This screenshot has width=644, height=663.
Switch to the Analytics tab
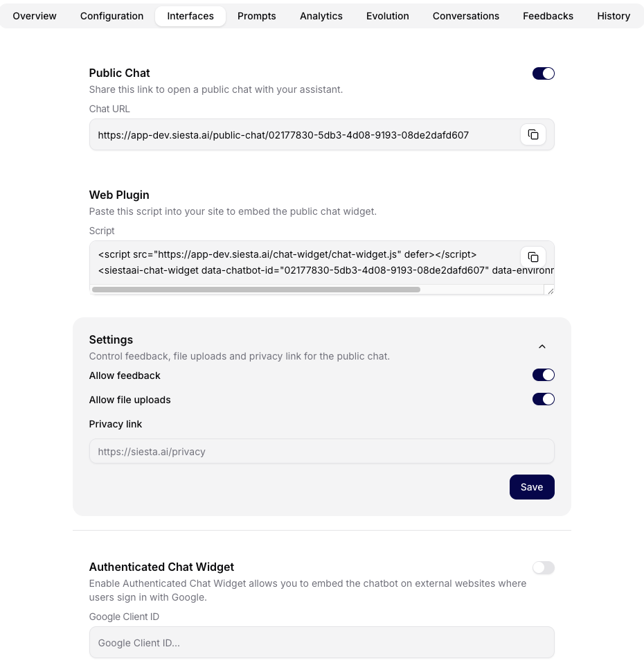coord(321,15)
